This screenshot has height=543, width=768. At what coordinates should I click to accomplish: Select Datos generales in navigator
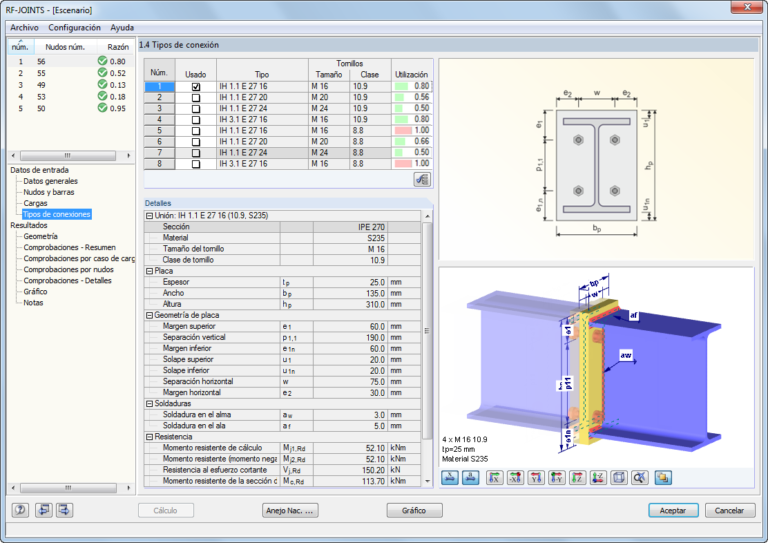pos(50,181)
